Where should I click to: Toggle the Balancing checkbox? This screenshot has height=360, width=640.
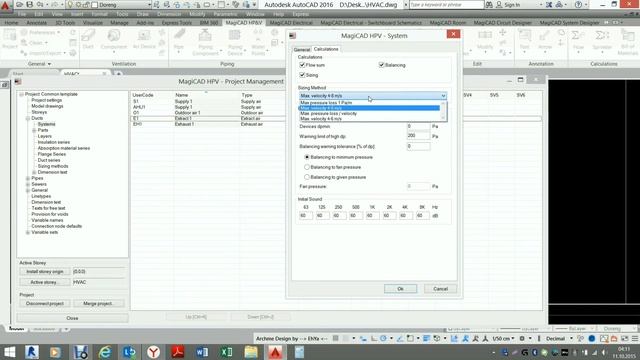[381, 65]
